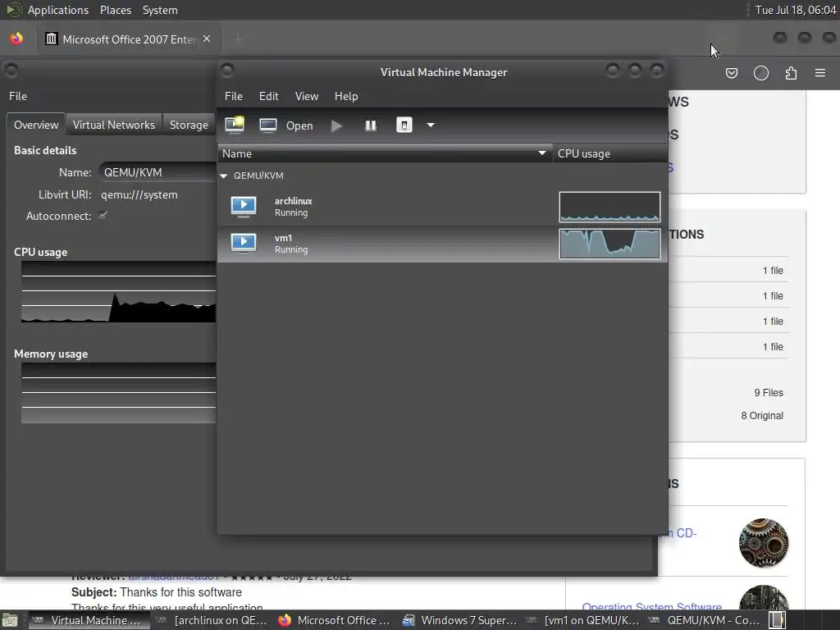Click the connection Name input field
The image size is (840, 630).
pos(157,172)
